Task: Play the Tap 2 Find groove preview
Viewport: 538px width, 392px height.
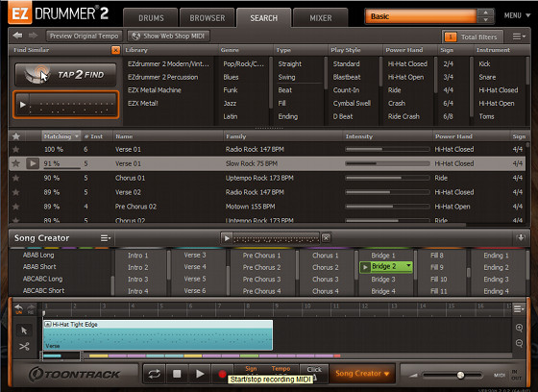Action: tap(23, 105)
